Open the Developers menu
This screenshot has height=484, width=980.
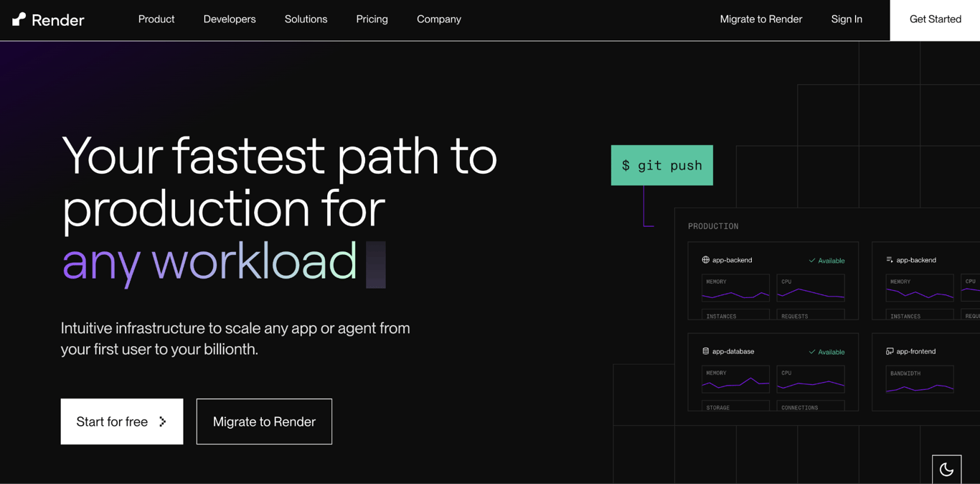point(230,19)
